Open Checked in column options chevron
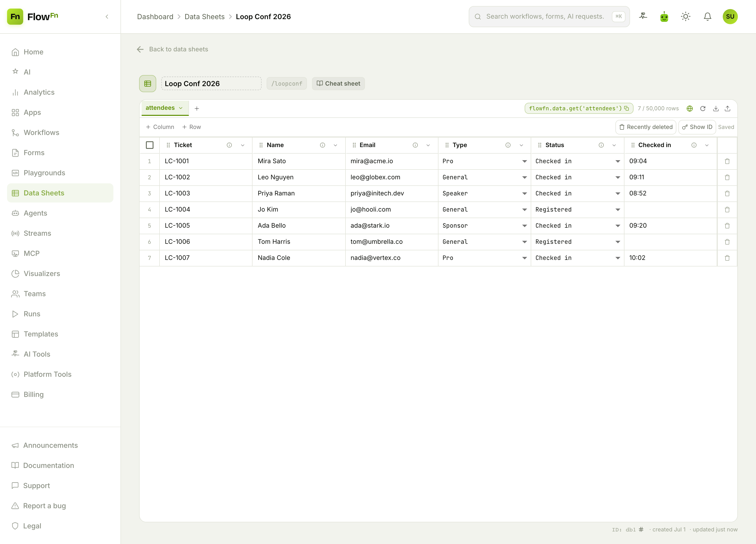The image size is (756, 544). 707,145
